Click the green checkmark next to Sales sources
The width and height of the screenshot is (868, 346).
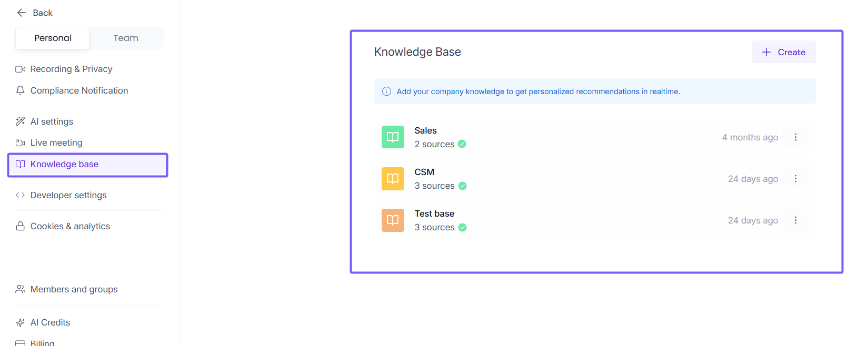point(462,144)
